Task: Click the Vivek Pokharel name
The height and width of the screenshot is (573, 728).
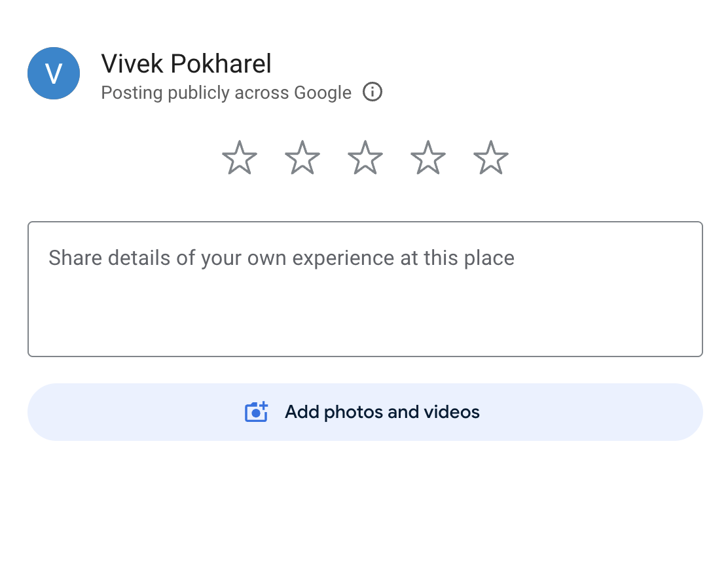Action: click(x=186, y=64)
